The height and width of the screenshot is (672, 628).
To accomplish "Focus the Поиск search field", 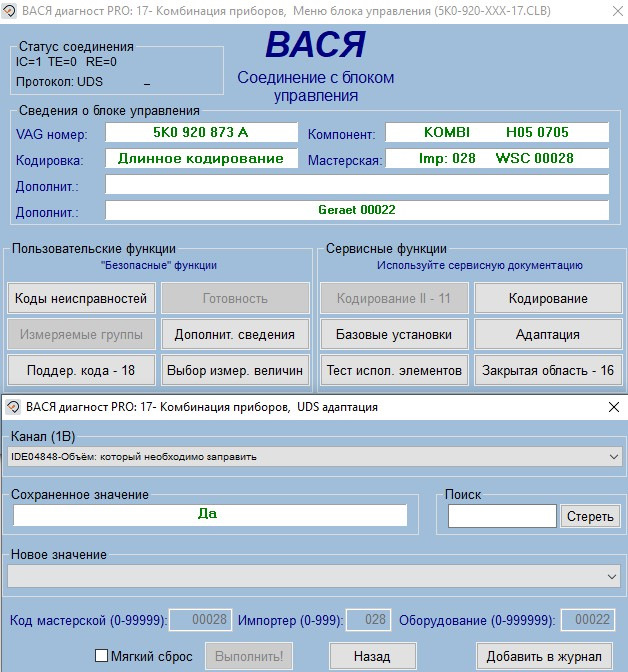I will pyautogui.click(x=502, y=516).
